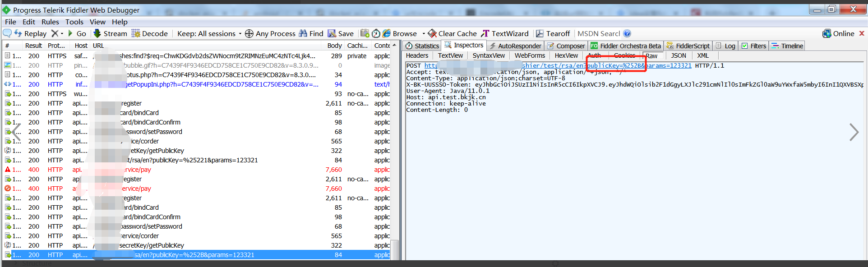
Task: Open Keep: All sessions dropdown
Action: (x=209, y=33)
